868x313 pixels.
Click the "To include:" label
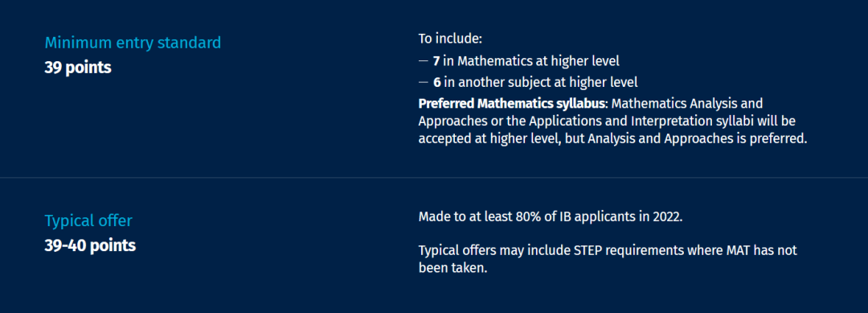[451, 39]
